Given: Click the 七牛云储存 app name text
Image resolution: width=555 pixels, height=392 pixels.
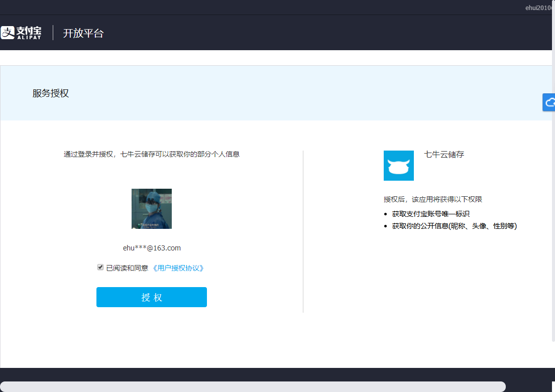Looking at the screenshot, I should point(444,155).
